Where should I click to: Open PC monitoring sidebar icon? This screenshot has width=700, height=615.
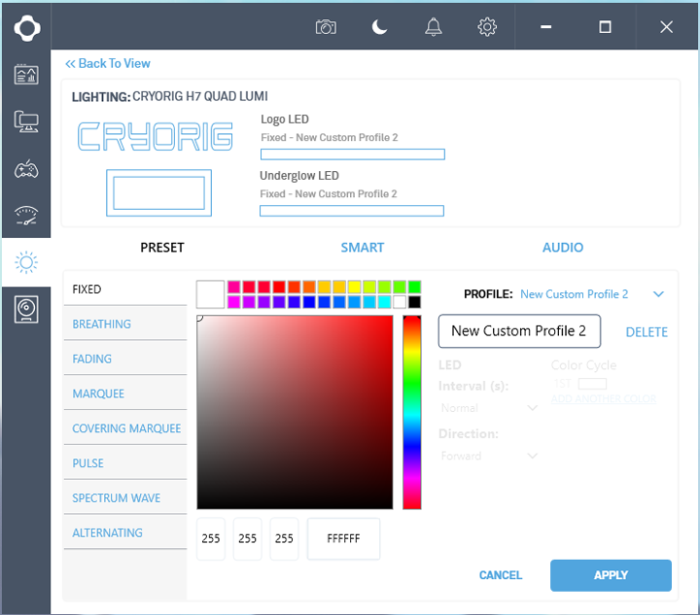coord(26,75)
